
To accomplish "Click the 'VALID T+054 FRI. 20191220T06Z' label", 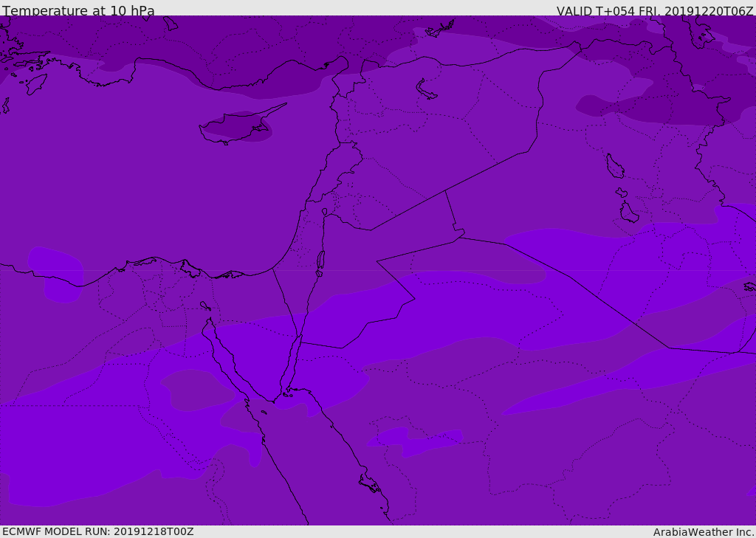I will click(x=655, y=11).
